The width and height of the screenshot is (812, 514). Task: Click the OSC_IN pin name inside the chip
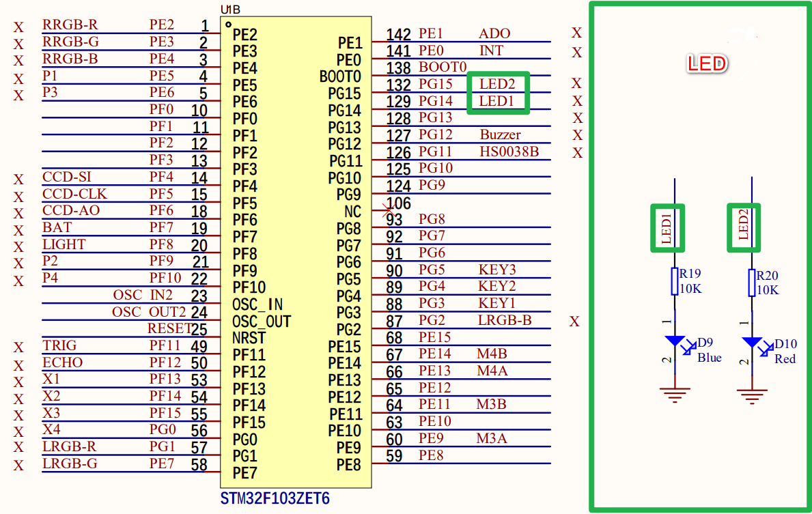click(x=257, y=304)
